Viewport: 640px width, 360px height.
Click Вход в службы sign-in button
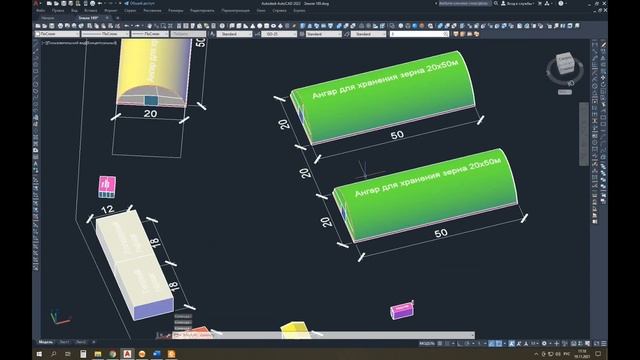pyautogui.click(x=517, y=3)
